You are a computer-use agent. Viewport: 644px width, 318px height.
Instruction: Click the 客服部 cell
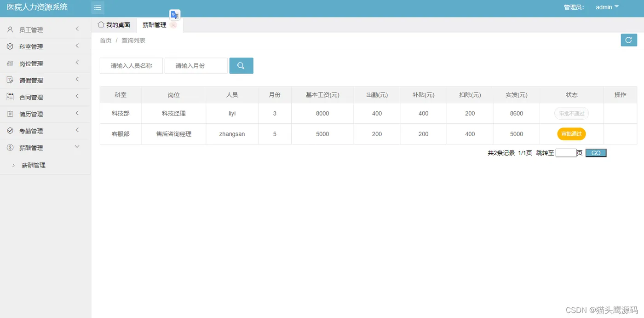(x=121, y=134)
